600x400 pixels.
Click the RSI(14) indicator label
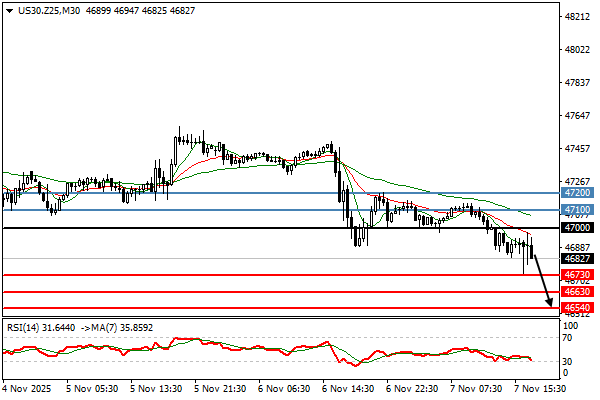(24, 325)
